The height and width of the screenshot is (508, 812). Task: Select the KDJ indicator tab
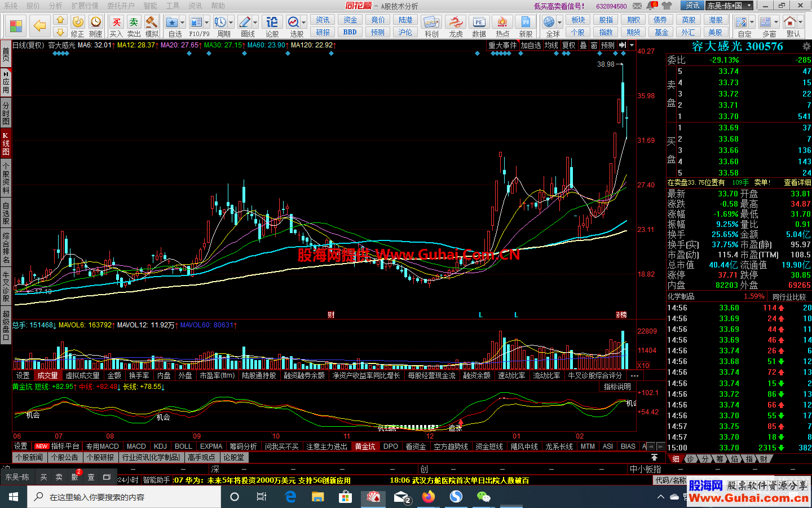click(161, 446)
